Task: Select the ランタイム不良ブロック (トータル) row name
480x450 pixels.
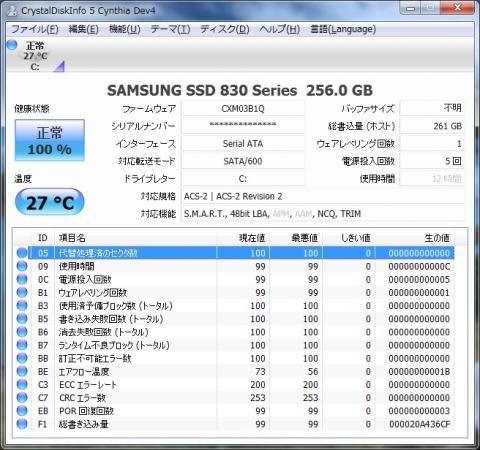Action: tap(114, 345)
